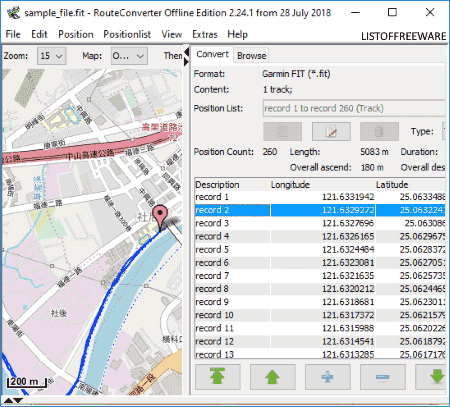Click the greyed add position list button
Viewport: 450px width, 407px height.
[x=282, y=131]
